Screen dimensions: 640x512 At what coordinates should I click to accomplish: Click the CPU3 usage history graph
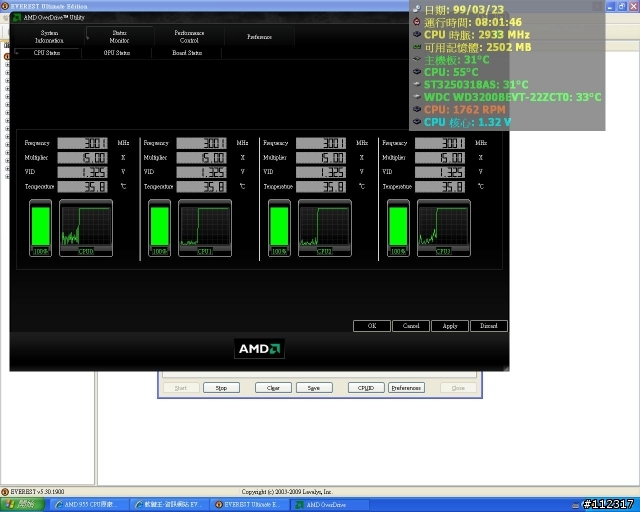point(444,228)
